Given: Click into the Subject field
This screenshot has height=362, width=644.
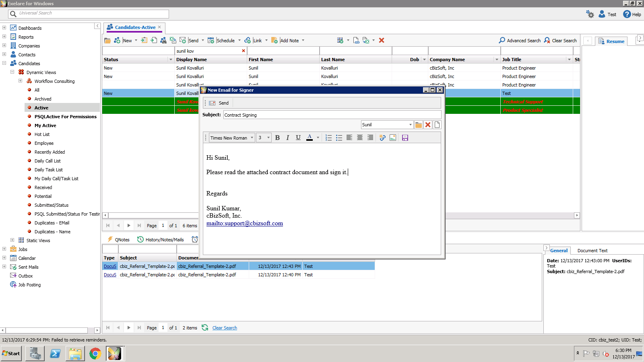Looking at the screenshot, I should [x=332, y=115].
